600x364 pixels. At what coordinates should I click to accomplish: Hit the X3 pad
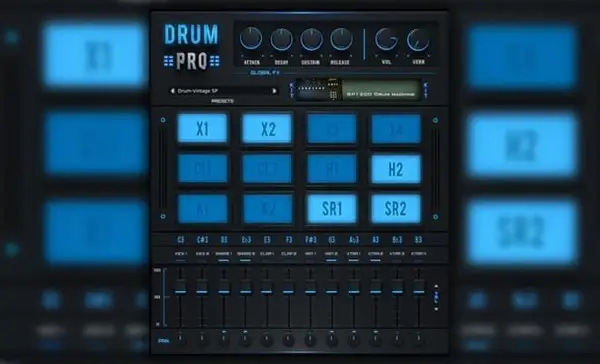click(331, 129)
